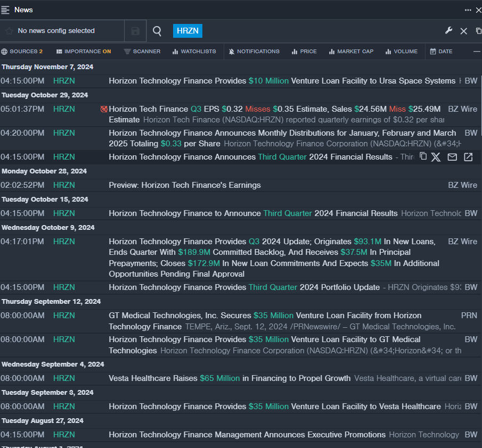Screen dimensions: 482x448
Task: Open the Market Cap filter
Action: click(351, 52)
